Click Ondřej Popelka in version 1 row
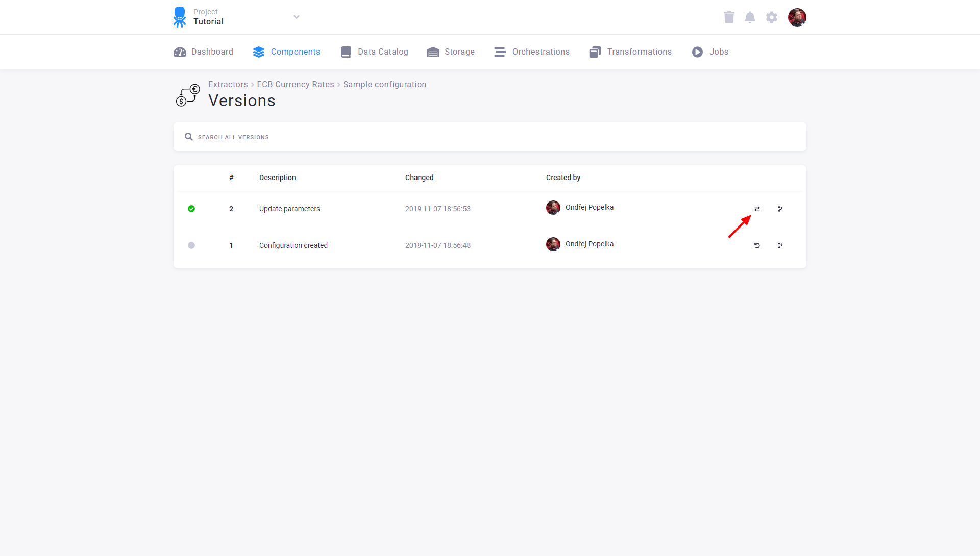Viewport: 980px width, 556px height. [x=590, y=244]
